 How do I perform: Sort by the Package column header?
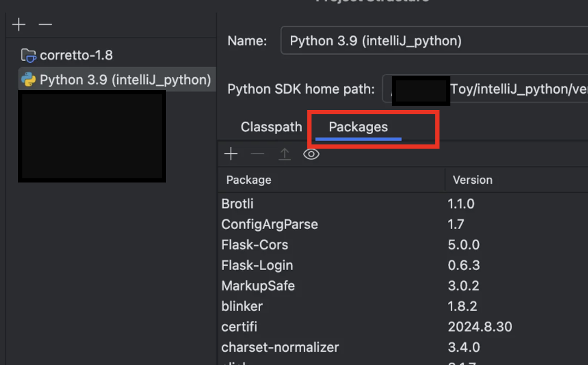coord(331,180)
